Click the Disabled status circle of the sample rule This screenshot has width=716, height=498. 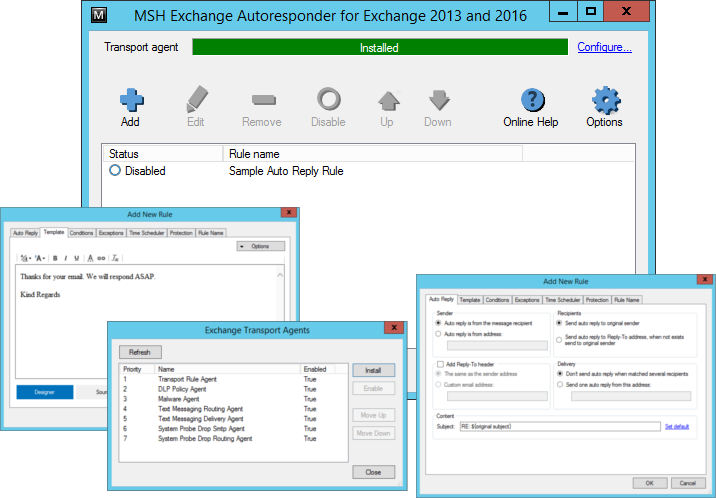(115, 170)
